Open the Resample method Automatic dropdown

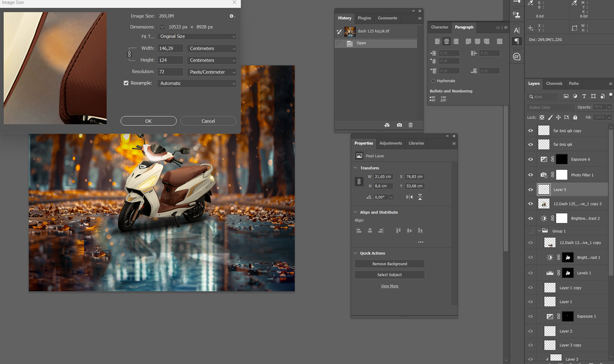click(x=197, y=83)
